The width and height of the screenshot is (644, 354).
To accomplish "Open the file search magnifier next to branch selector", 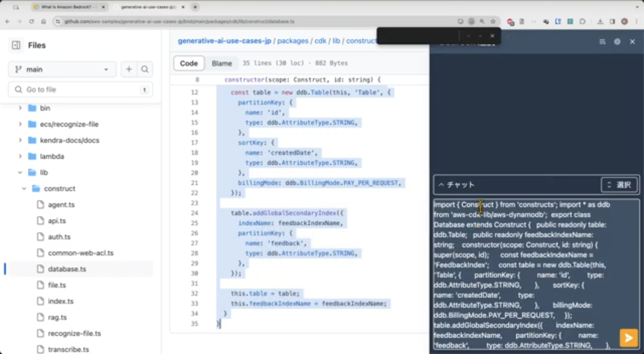I will [x=145, y=69].
